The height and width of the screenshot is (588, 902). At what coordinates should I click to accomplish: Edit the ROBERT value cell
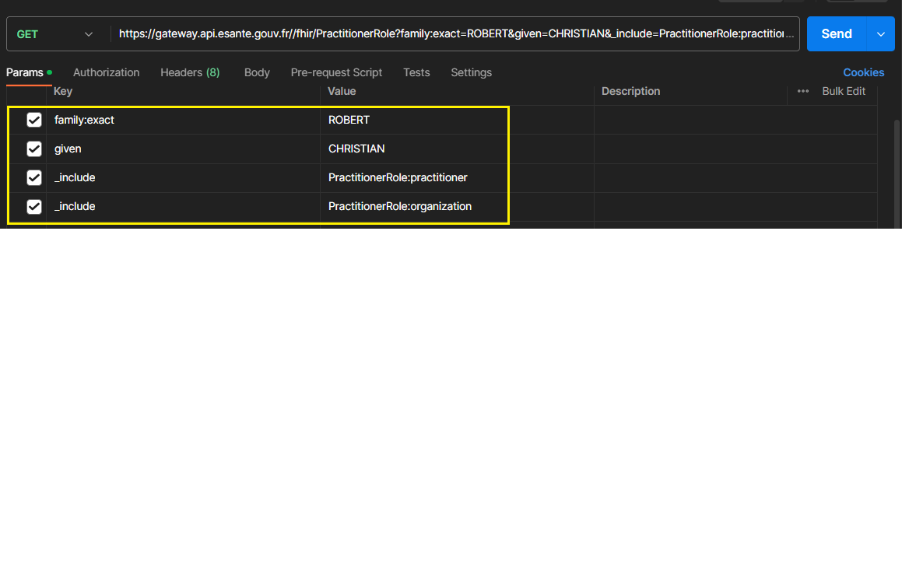tap(455, 120)
